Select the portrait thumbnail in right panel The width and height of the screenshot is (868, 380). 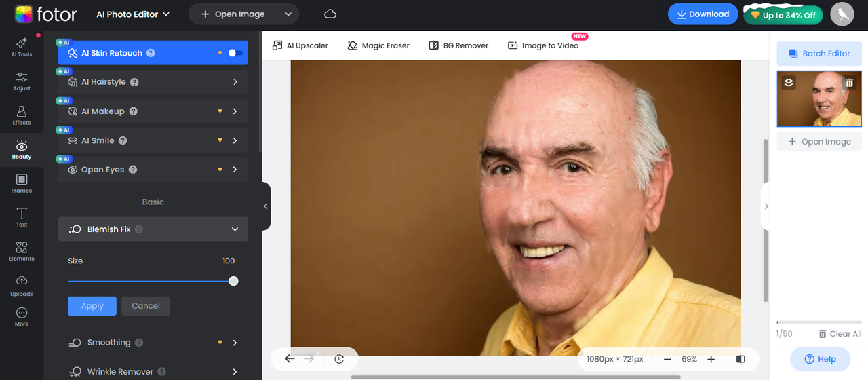coord(819,99)
